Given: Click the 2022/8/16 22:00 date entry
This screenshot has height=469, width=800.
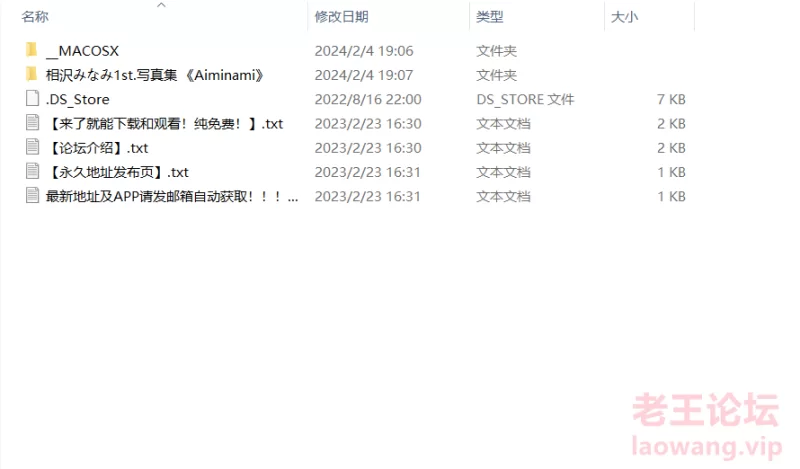Looking at the screenshot, I should (368, 100).
